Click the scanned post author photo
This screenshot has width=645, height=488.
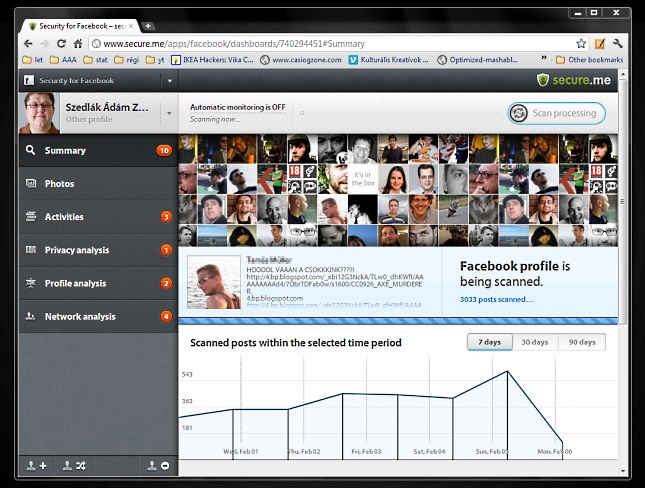tap(214, 282)
